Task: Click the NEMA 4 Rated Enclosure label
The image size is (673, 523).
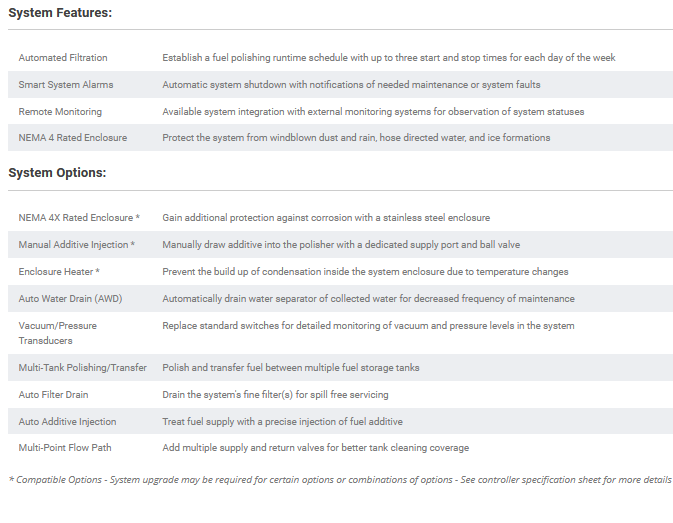Action: 73,138
